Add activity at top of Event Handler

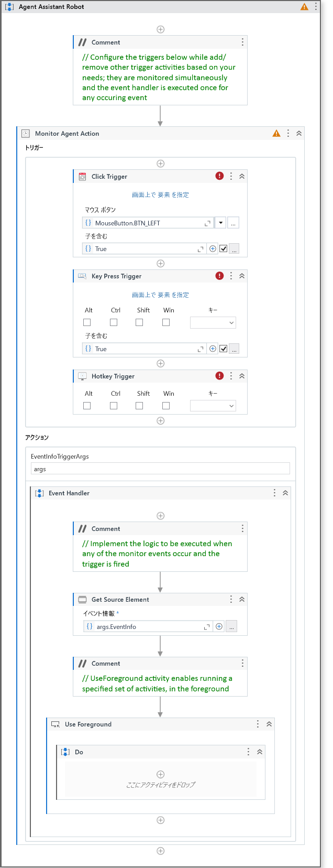pyautogui.click(x=161, y=516)
